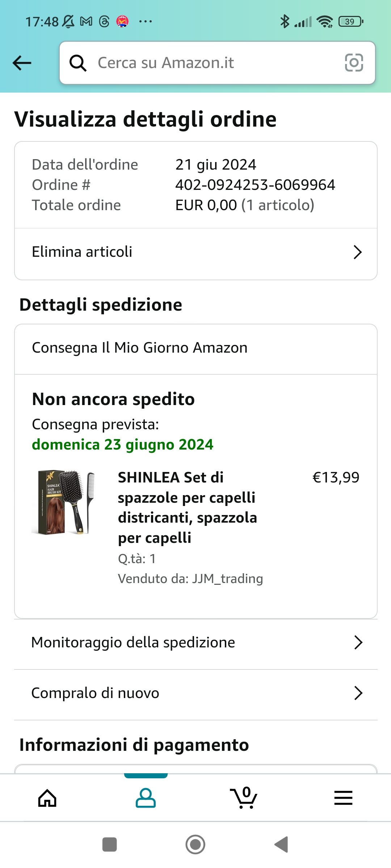Go to Amazon home tab
Viewport: 391px width, 868px height.
[x=47, y=798]
